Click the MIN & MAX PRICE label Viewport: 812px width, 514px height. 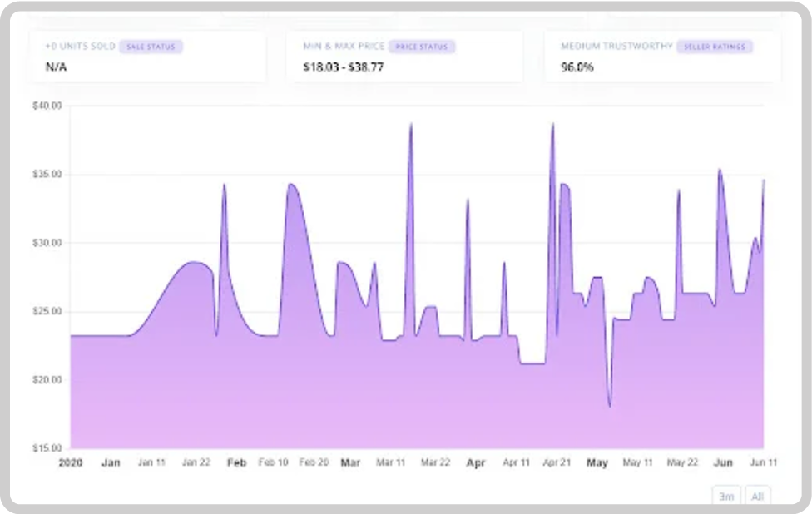[344, 47]
